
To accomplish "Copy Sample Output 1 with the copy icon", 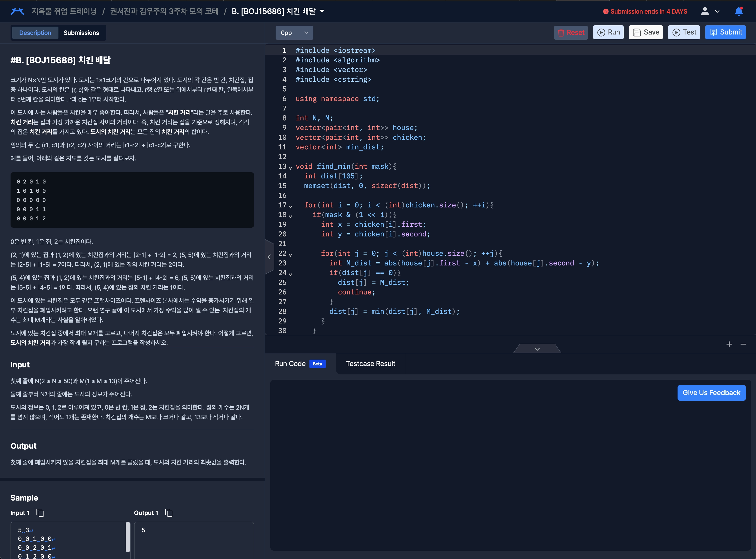I will 169,513.
